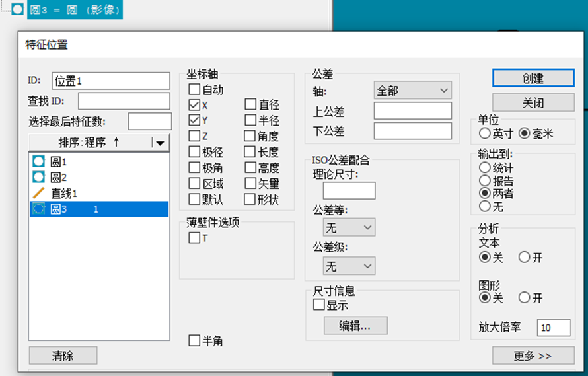
Task: Open the 轴 axis dropdown showing 全部
Action: coord(412,91)
